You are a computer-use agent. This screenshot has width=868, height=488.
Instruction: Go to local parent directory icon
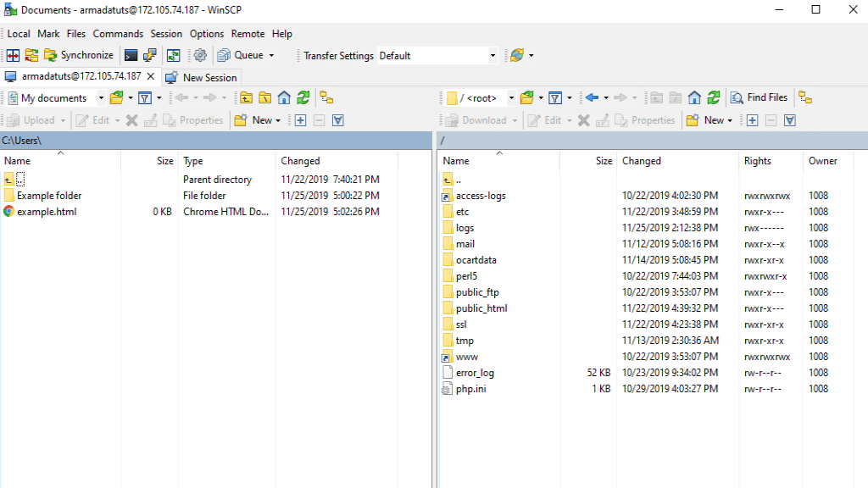point(247,98)
